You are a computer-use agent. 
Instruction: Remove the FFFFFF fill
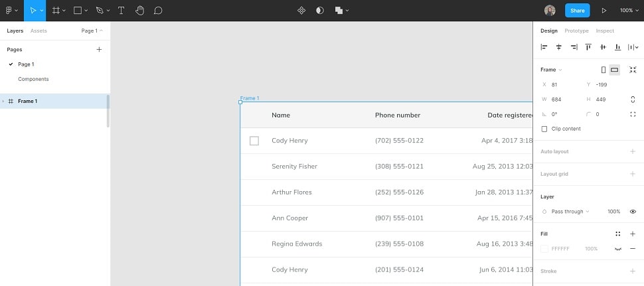633,249
